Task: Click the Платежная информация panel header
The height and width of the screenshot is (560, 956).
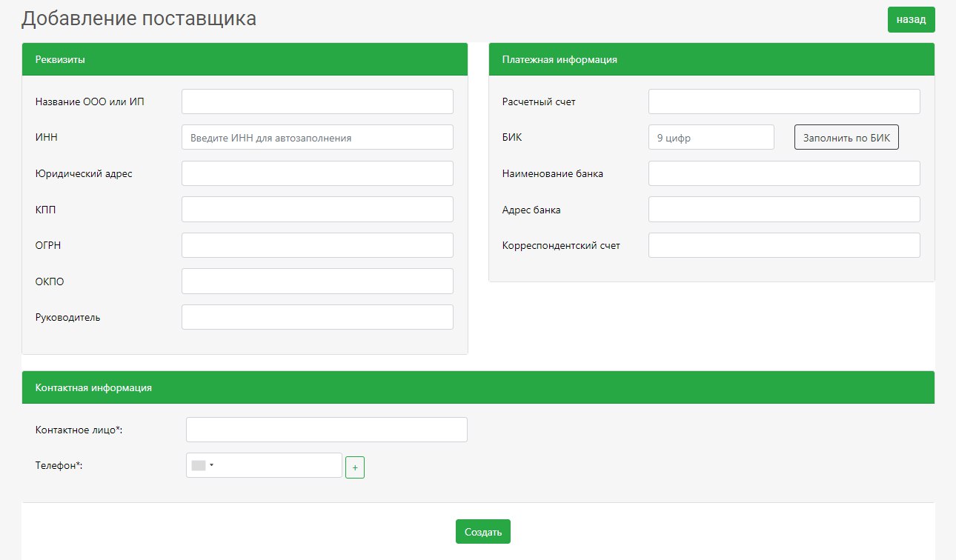Action: click(x=711, y=59)
